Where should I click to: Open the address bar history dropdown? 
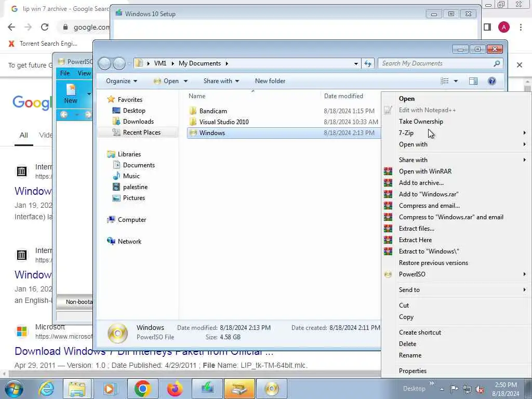tap(356, 63)
